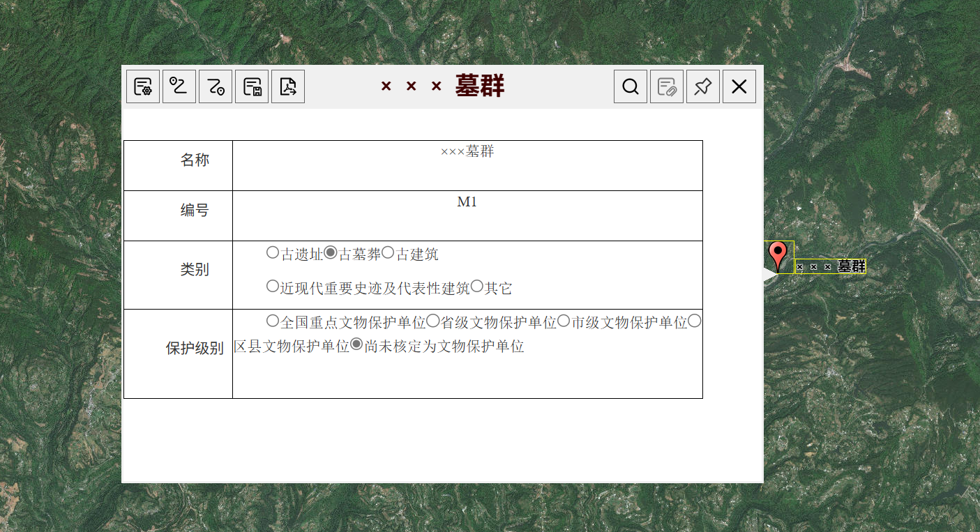980x532 pixels.
Task: Choose the 古建筑 category radio
Action: tap(388, 252)
